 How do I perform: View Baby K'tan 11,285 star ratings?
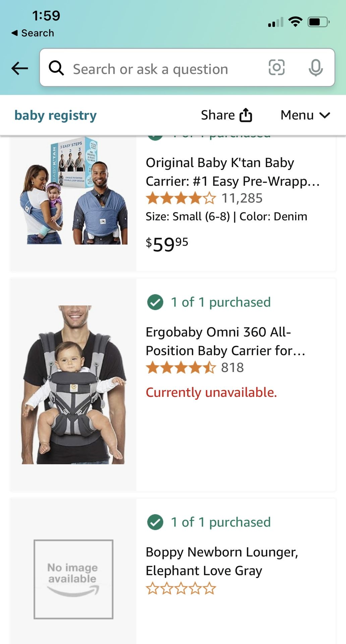tap(204, 198)
